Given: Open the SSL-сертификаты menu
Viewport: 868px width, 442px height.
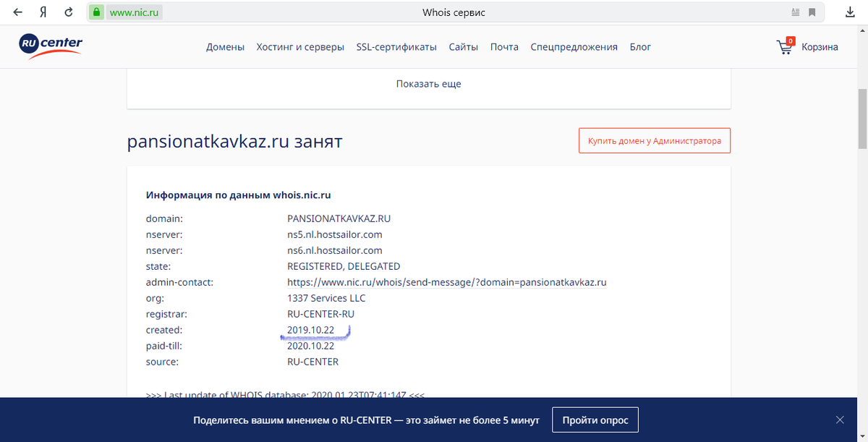Looking at the screenshot, I should click(x=396, y=46).
